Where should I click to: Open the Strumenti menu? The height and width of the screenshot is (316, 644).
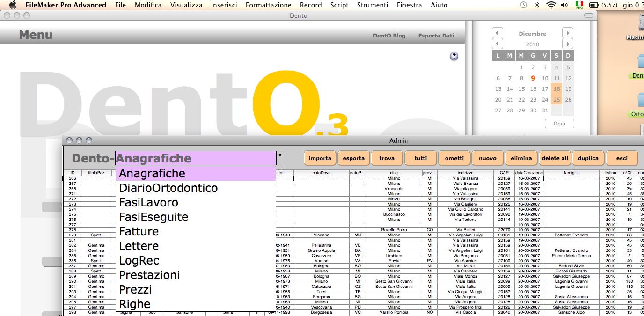tap(373, 5)
